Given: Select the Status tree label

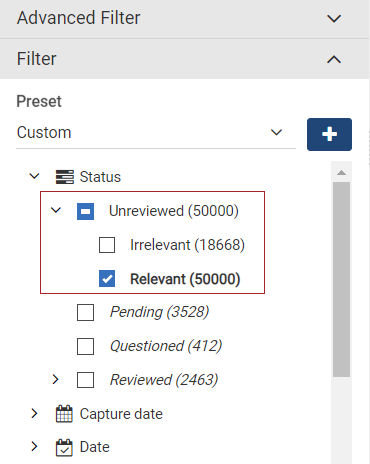Looking at the screenshot, I should [100, 177].
